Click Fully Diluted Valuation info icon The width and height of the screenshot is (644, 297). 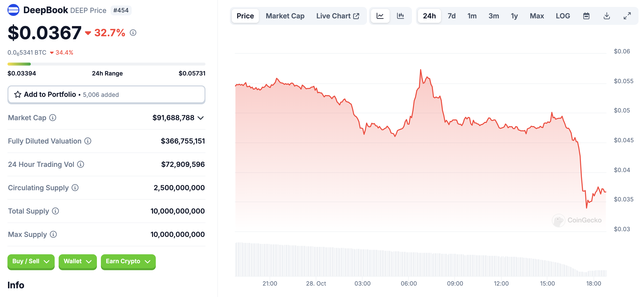click(x=88, y=141)
